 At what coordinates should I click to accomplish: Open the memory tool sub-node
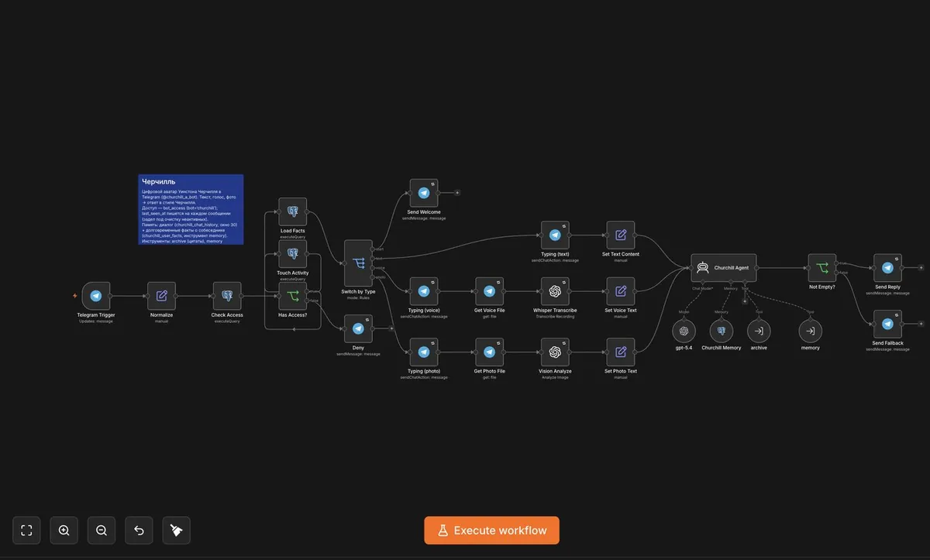pyautogui.click(x=811, y=331)
